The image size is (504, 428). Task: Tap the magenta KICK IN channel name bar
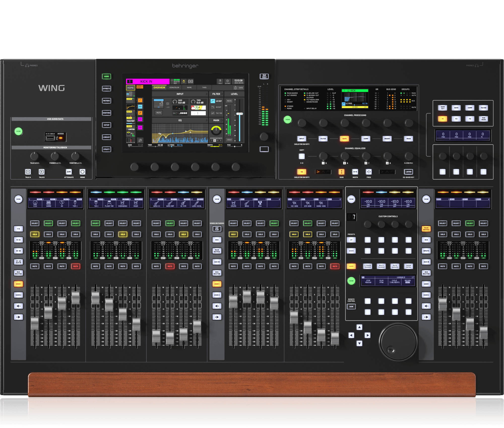pyautogui.click(x=148, y=81)
